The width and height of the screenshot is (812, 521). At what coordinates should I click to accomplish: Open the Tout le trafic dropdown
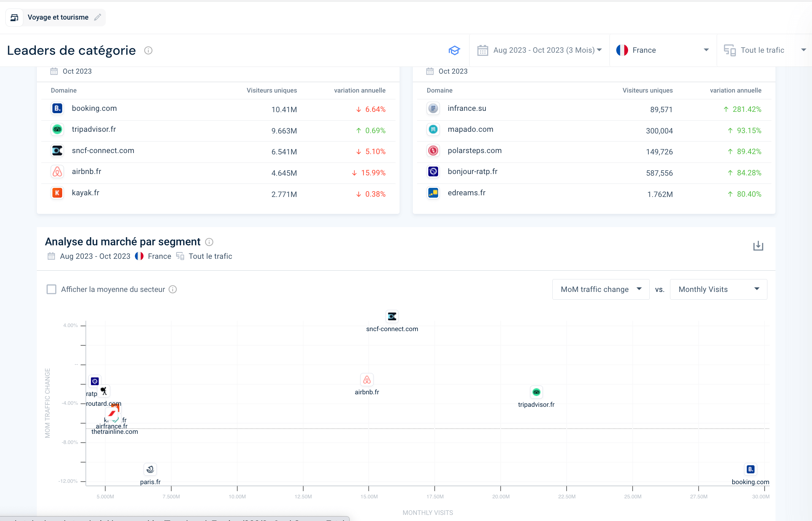pos(804,50)
